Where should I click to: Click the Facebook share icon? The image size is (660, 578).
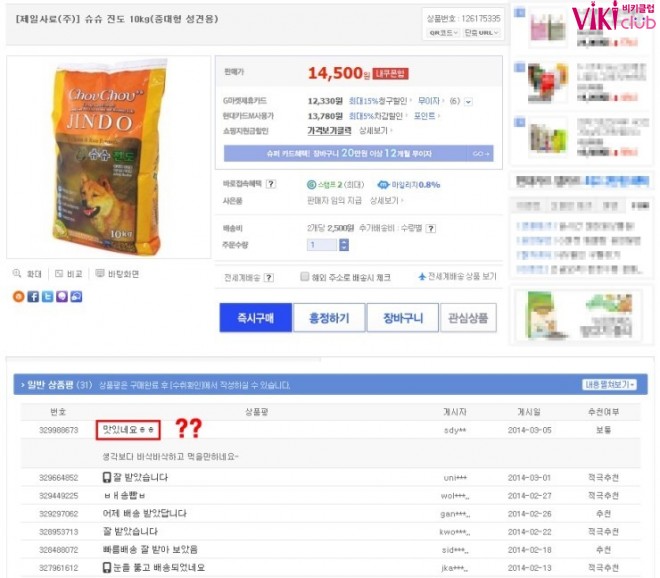[33, 296]
